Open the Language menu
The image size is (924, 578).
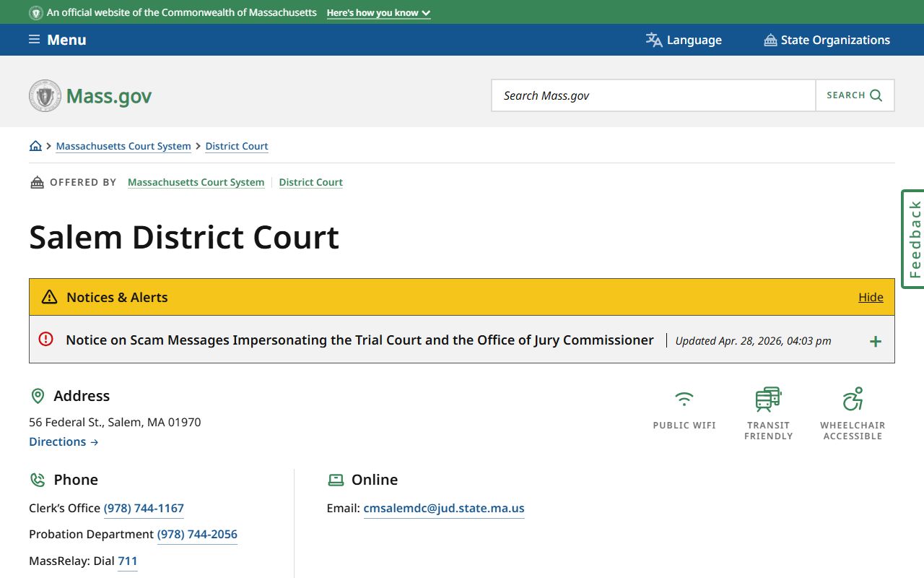[x=684, y=40]
